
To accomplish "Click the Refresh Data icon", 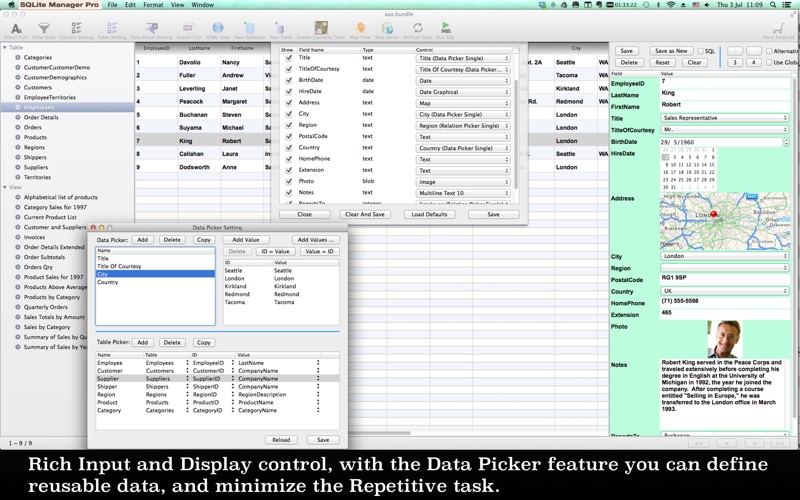I will pos(418,30).
